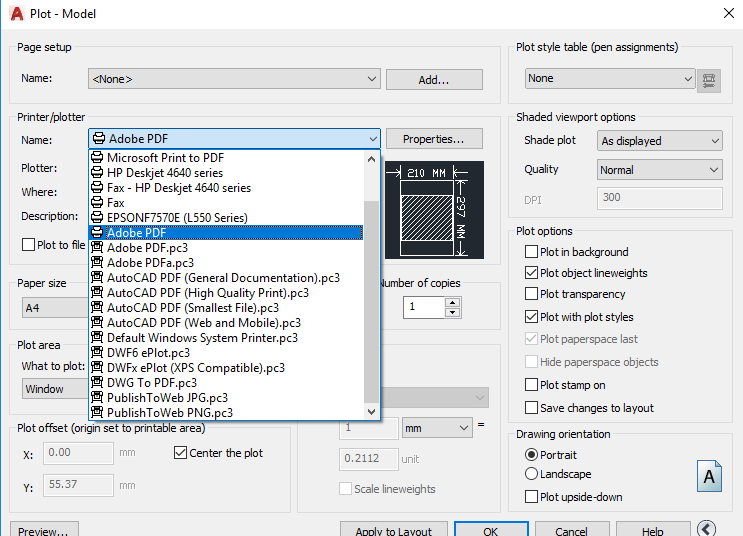743x536 pixels.
Task: Choose HP Deskjet 4640 series printer
Action: [226, 173]
